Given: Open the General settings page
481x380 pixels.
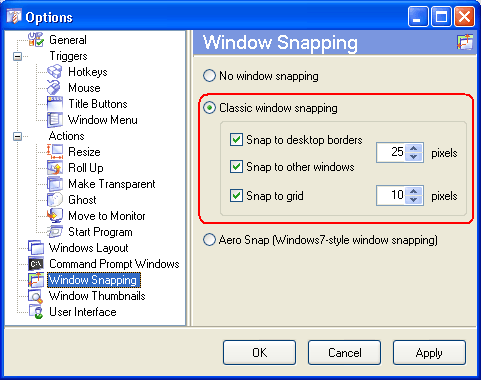Looking at the screenshot, I should click(68, 40).
